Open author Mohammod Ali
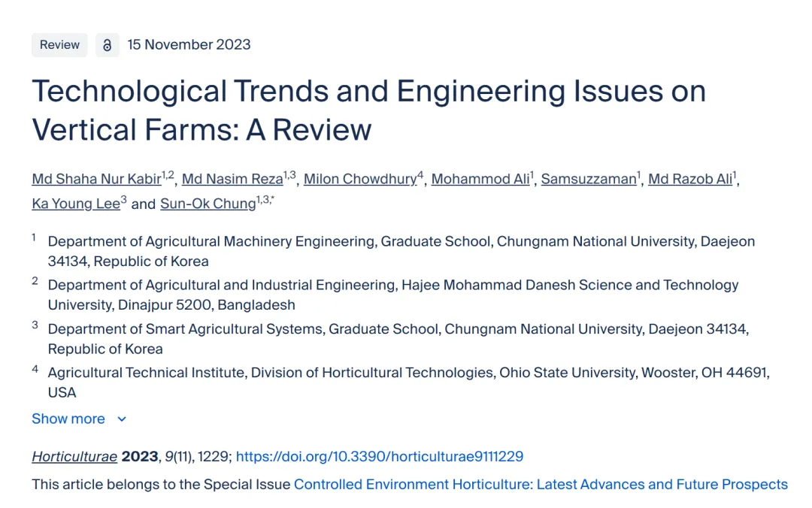The width and height of the screenshot is (812, 508). 480,179
